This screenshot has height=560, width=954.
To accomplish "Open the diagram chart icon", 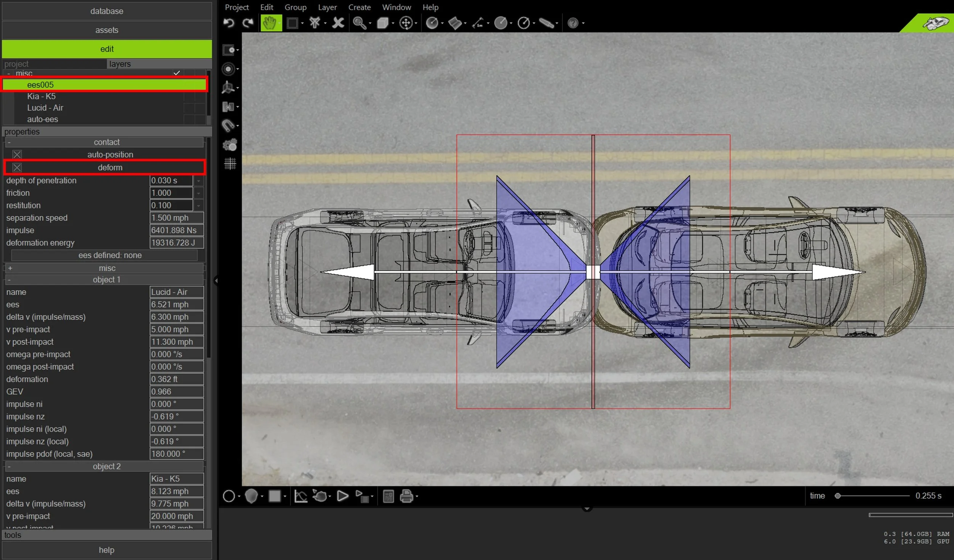I will (301, 496).
